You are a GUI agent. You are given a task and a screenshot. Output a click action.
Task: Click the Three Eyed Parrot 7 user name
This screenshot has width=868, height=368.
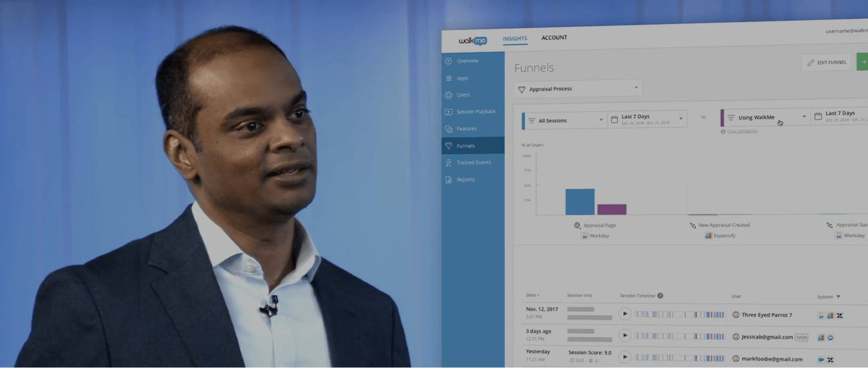(x=767, y=315)
